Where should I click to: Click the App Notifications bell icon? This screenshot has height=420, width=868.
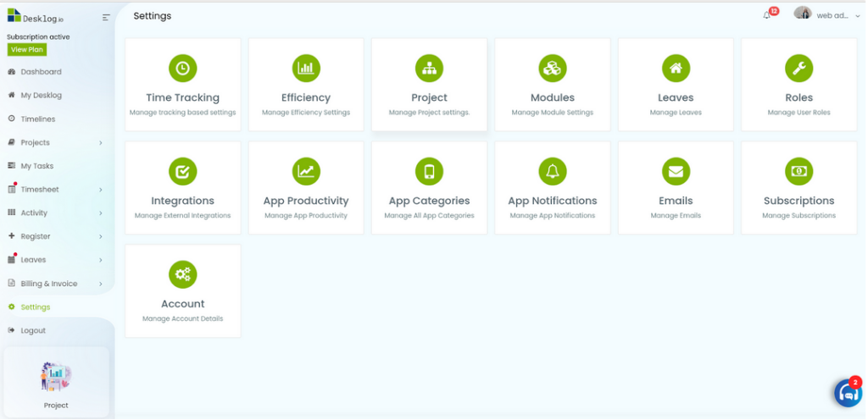click(x=553, y=171)
